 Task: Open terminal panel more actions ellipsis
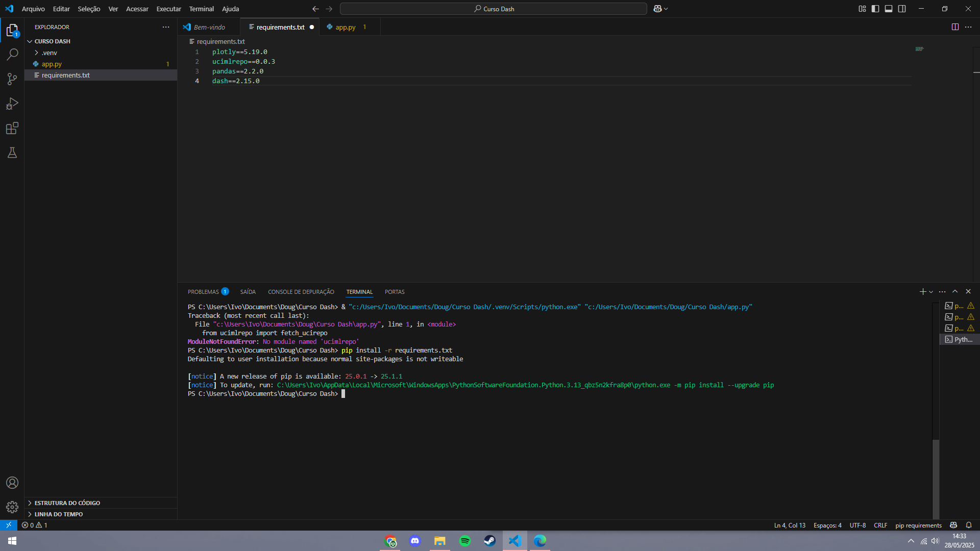(x=942, y=292)
